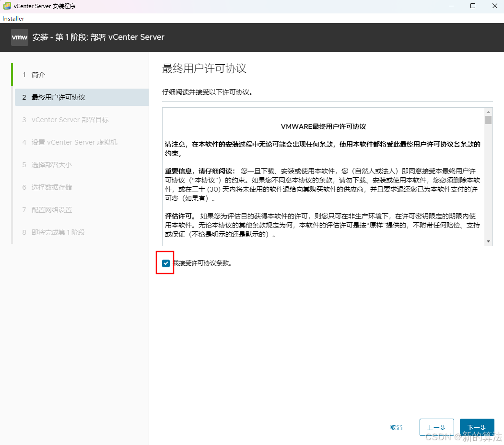The image size is (504, 445).
Task: Click the 最终用户许可协议 page heading
Action: coord(204,68)
